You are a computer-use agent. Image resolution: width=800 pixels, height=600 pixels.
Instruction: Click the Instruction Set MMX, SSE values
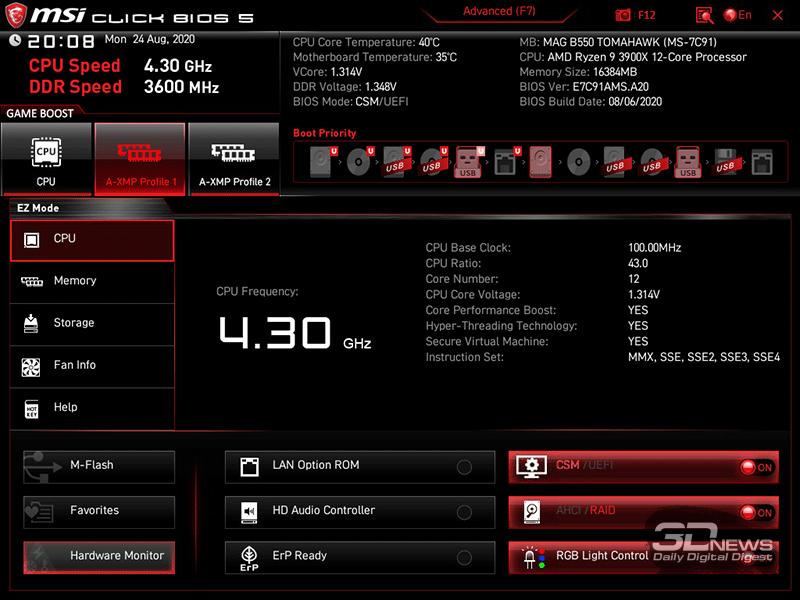tap(704, 357)
